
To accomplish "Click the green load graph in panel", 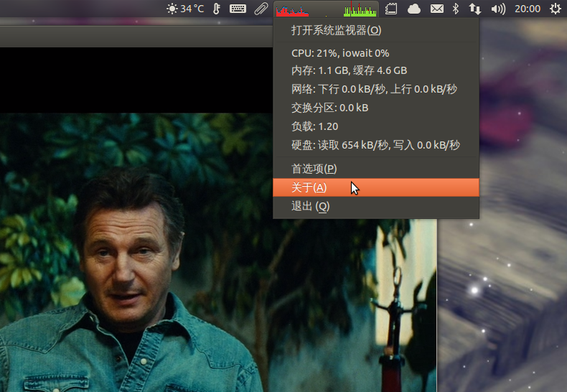I will pyautogui.click(x=360, y=10).
